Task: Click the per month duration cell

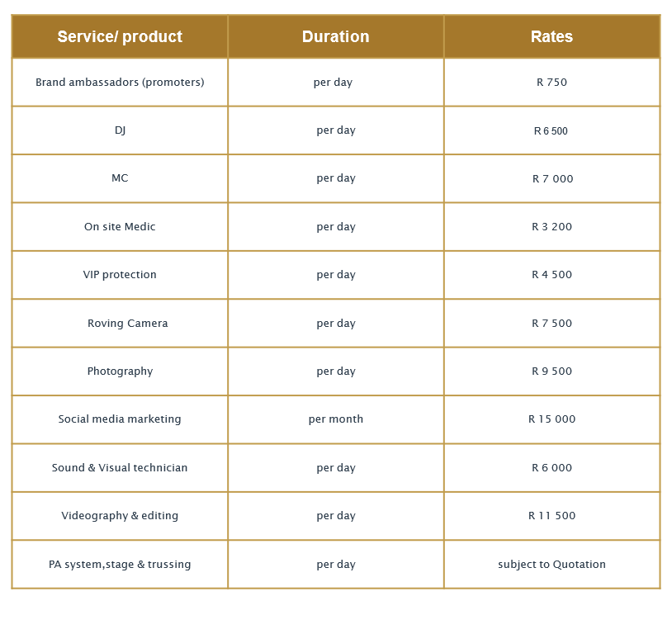Action: (335, 419)
